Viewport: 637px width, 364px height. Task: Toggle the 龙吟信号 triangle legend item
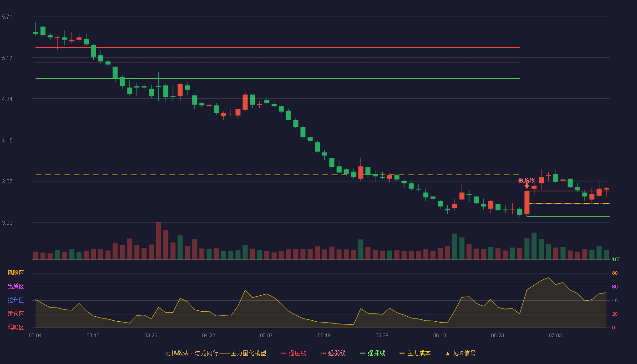[x=460, y=353]
